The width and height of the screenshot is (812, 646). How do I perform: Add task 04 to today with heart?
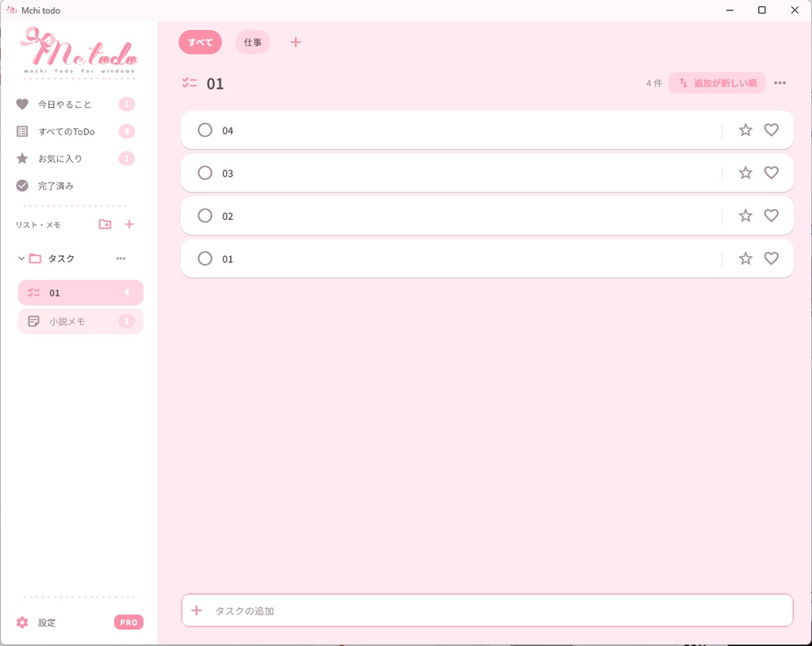click(772, 130)
